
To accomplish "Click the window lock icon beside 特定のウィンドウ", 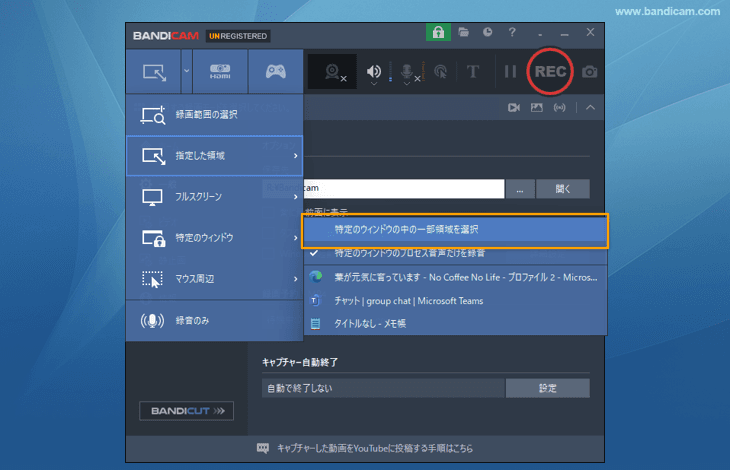I will pos(153,238).
